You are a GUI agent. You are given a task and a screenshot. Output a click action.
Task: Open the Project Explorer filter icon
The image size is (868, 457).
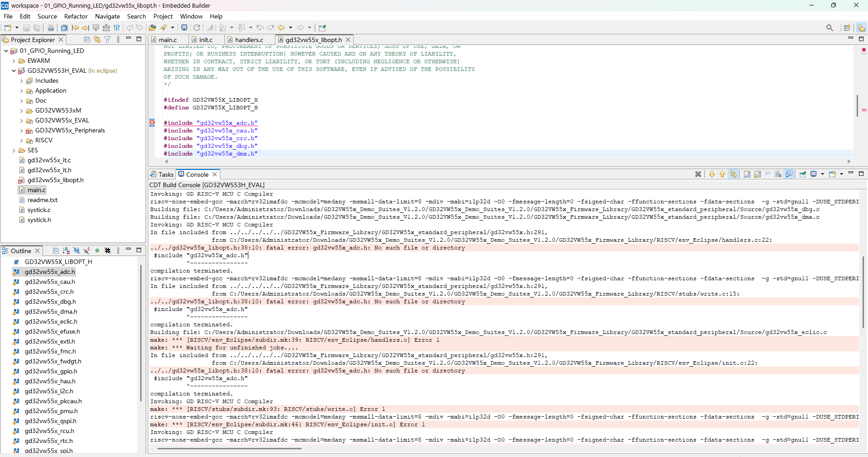coord(108,40)
